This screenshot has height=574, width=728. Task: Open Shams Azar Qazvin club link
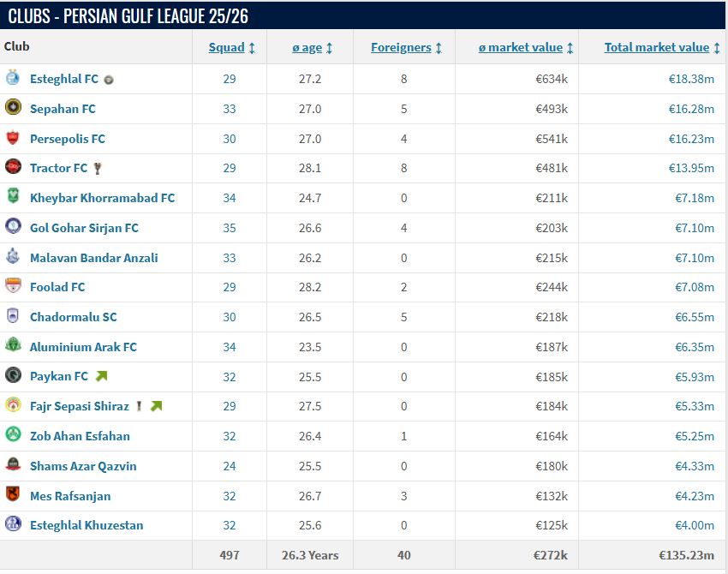[83, 466]
